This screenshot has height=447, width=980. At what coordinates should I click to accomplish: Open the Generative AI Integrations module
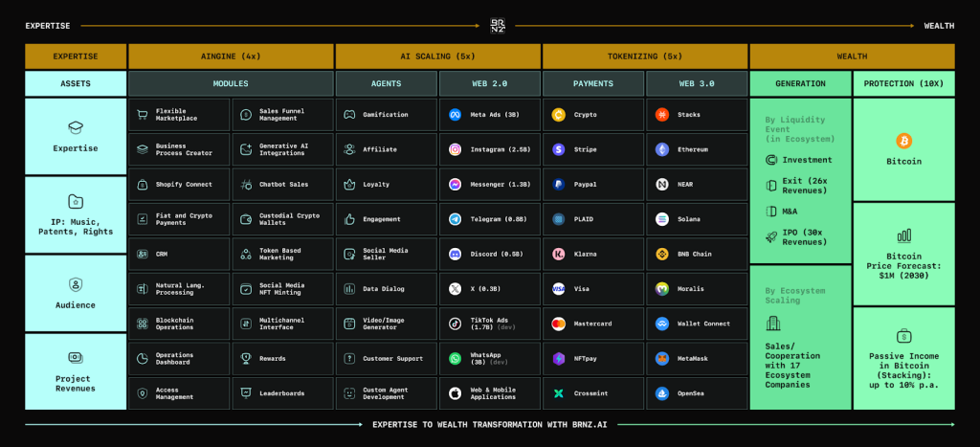click(283, 149)
